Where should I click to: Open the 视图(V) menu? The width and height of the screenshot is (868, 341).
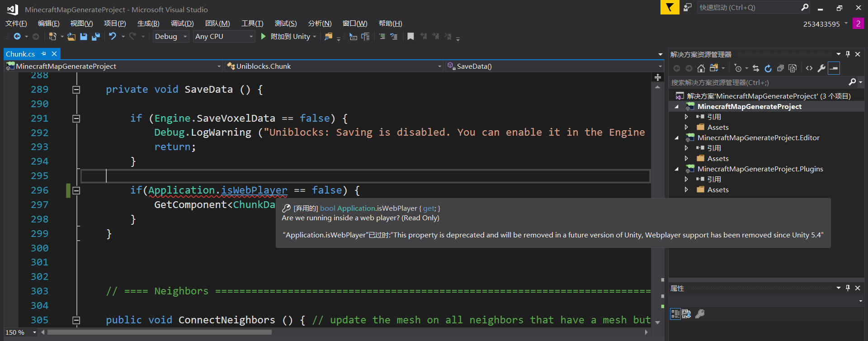pos(82,24)
